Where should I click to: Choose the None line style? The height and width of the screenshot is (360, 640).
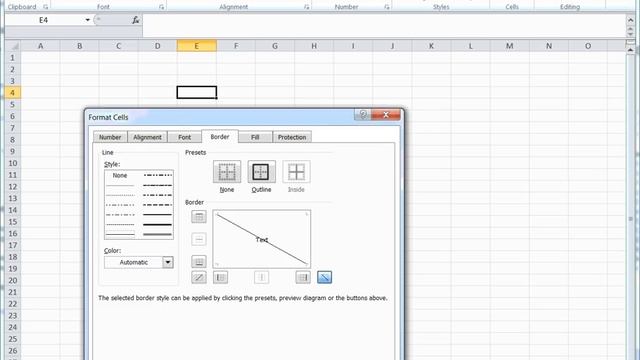tap(120, 176)
